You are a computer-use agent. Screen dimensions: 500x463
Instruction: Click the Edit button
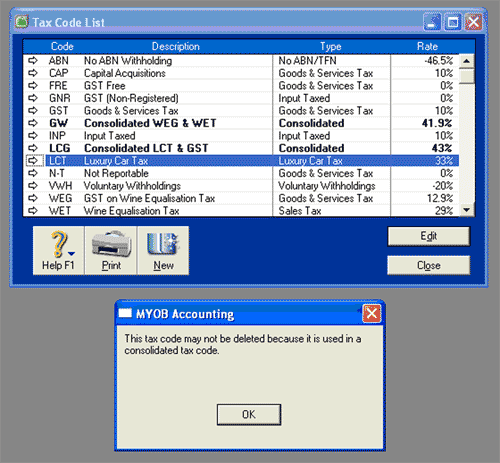429,236
